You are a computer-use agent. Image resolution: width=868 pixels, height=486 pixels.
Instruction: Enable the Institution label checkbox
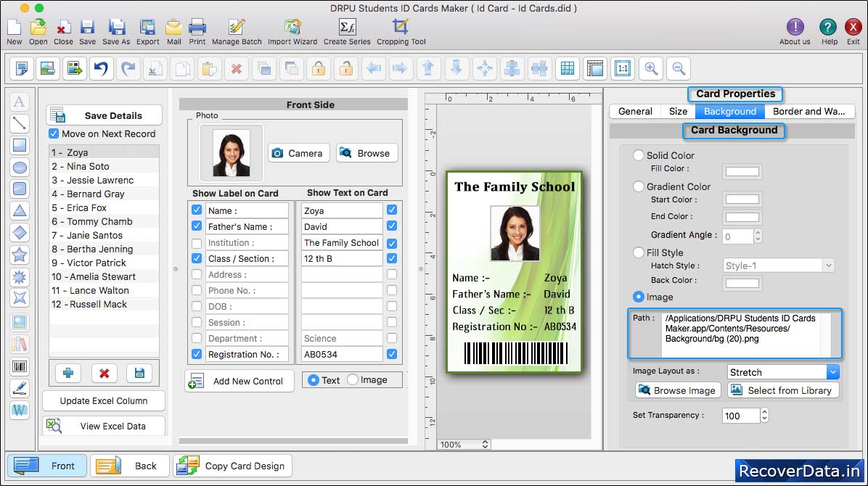click(197, 243)
